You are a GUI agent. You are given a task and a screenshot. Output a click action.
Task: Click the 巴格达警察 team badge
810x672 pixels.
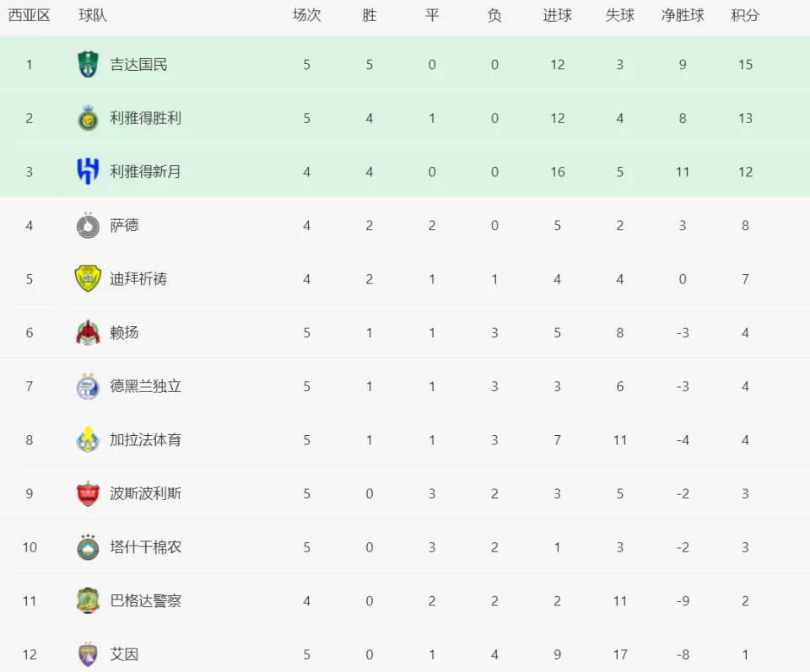coord(88,601)
